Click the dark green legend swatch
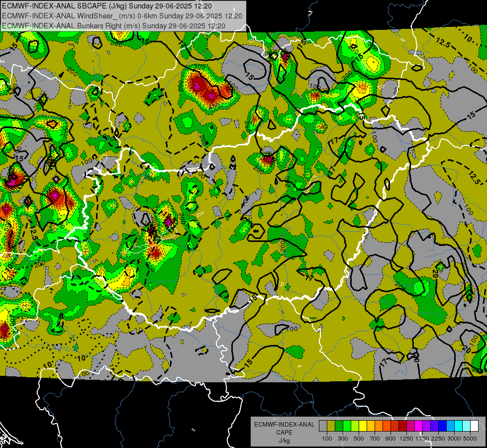The height and width of the screenshot is (448, 487). (x=339, y=426)
